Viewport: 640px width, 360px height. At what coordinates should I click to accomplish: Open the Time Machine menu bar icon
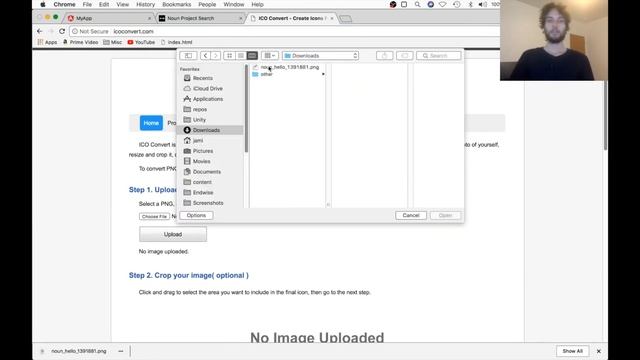coord(456,4)
